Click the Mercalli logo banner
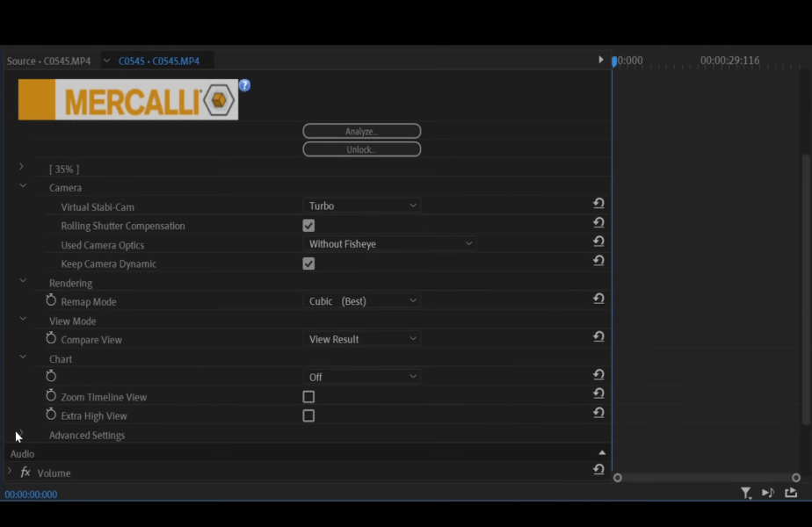Image resolution: width=812 pixels, height=527 pixels. pyautogui.click(x=128, y=99)
